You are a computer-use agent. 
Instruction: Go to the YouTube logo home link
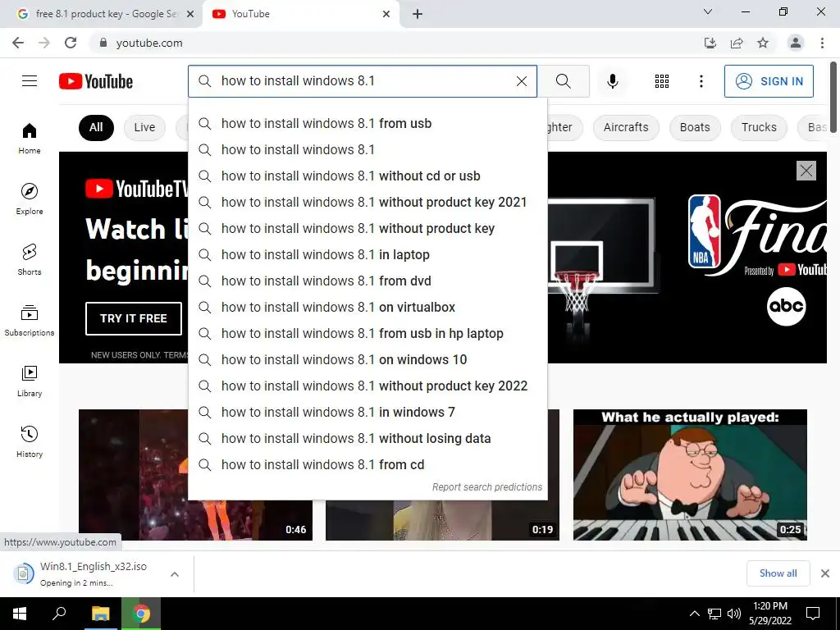click(x=96, y=81)
